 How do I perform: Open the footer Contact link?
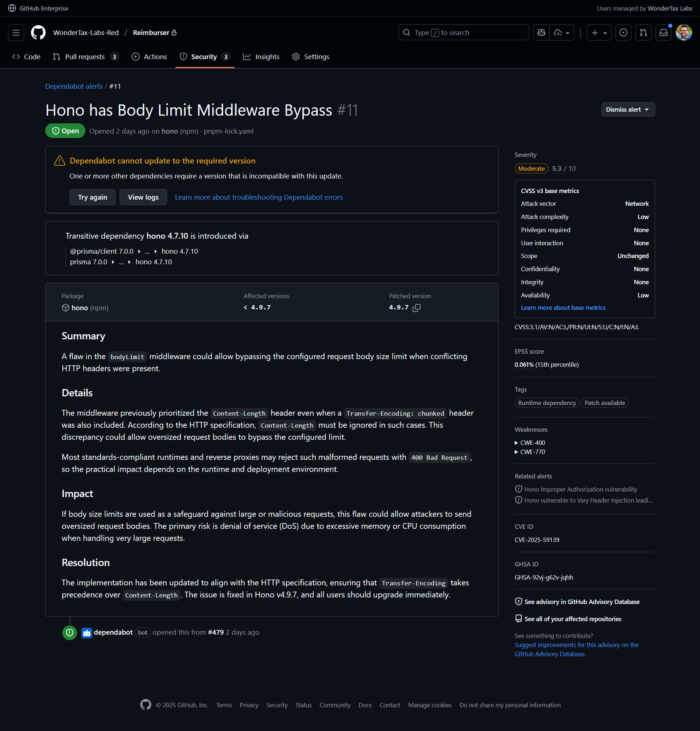tap(390, 705)
